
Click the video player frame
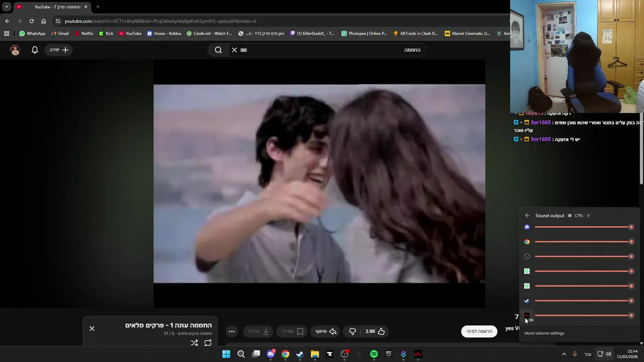[319, 184]
